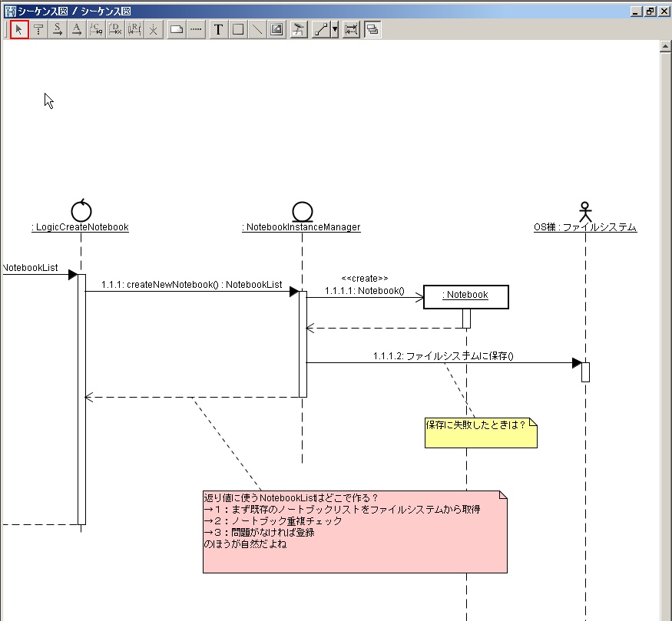672x621 pixels.
Task: Select the image insert tool
Action: click(276, 29)
